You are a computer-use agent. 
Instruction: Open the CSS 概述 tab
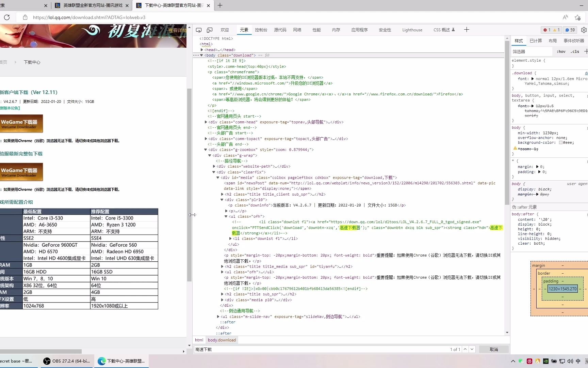[x=444, y=30]
